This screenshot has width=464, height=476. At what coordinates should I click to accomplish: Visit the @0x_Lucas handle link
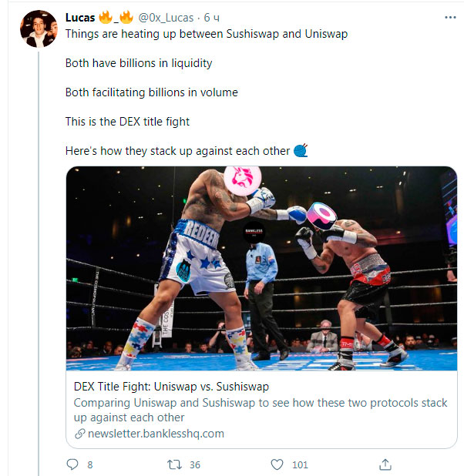[168, 17]
